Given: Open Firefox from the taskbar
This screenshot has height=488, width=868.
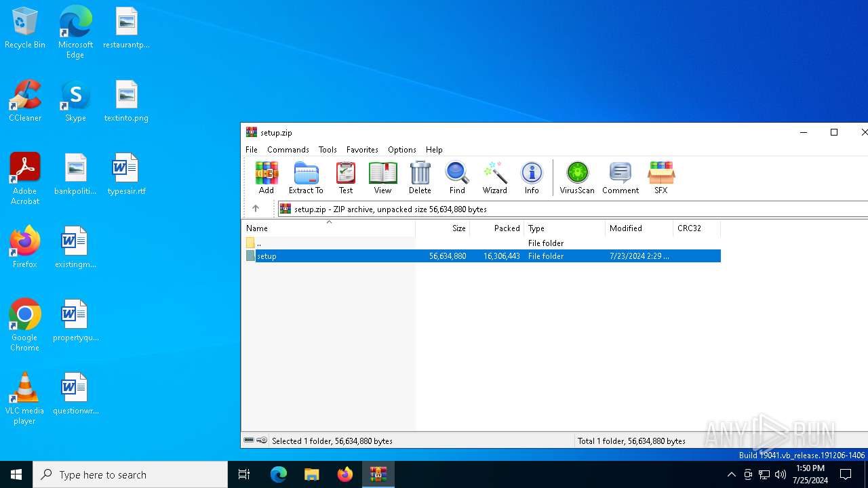Looking at the screenshot, I should (x=345, y=474).
